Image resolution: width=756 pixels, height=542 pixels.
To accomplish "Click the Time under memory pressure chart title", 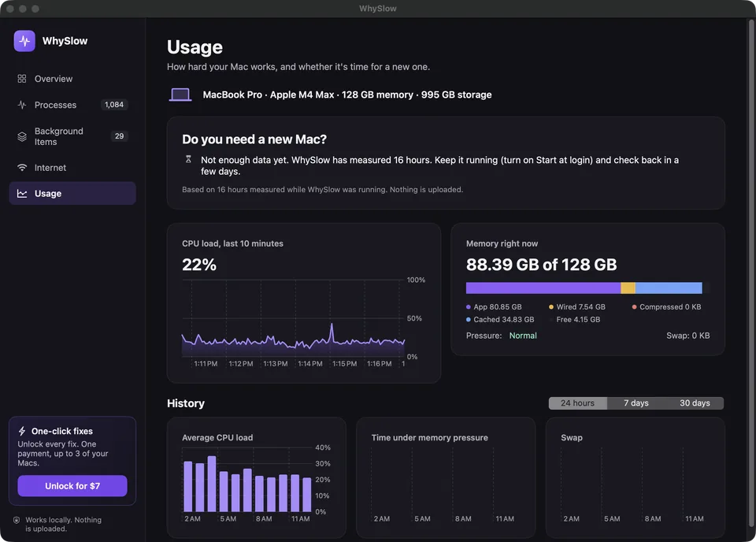I will point(430,437).
